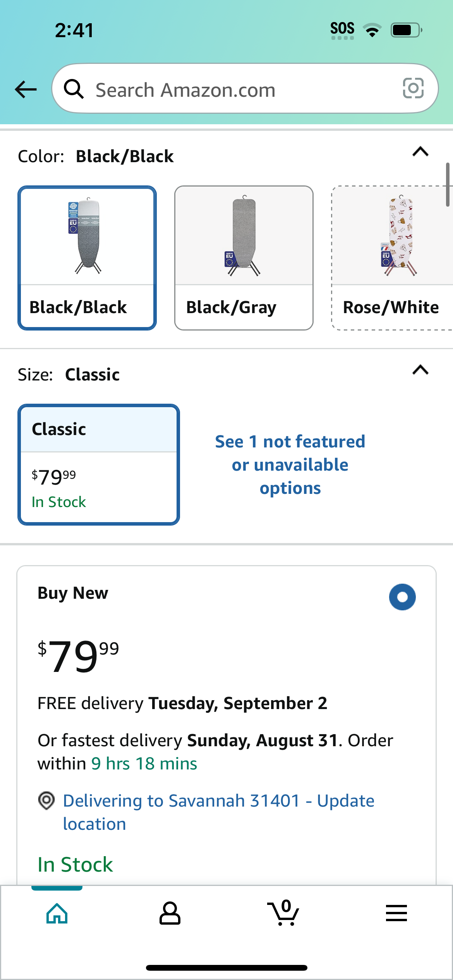Viewport: 453px width, 980px height.
Task: Select the Buy New radio button
Action: (x=402, y=597)
